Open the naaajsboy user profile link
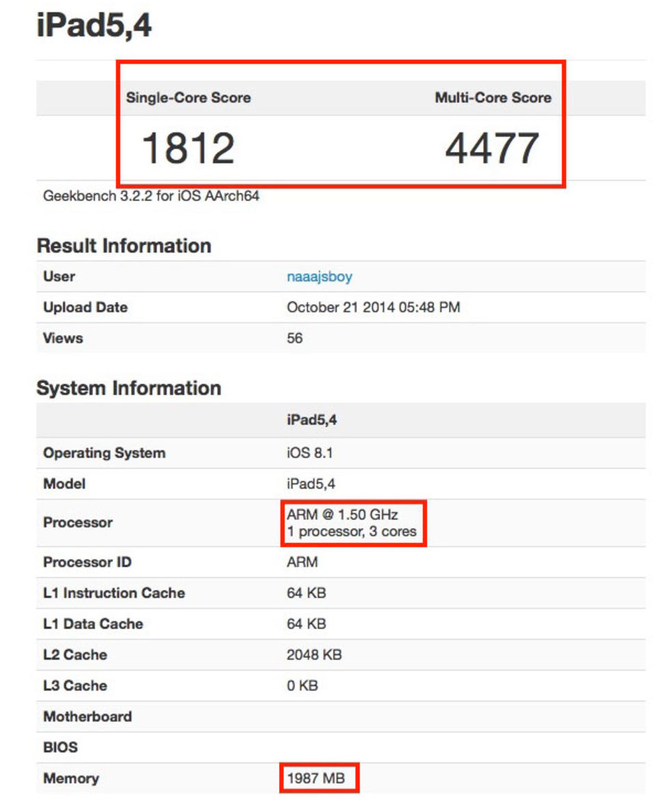 319,277
